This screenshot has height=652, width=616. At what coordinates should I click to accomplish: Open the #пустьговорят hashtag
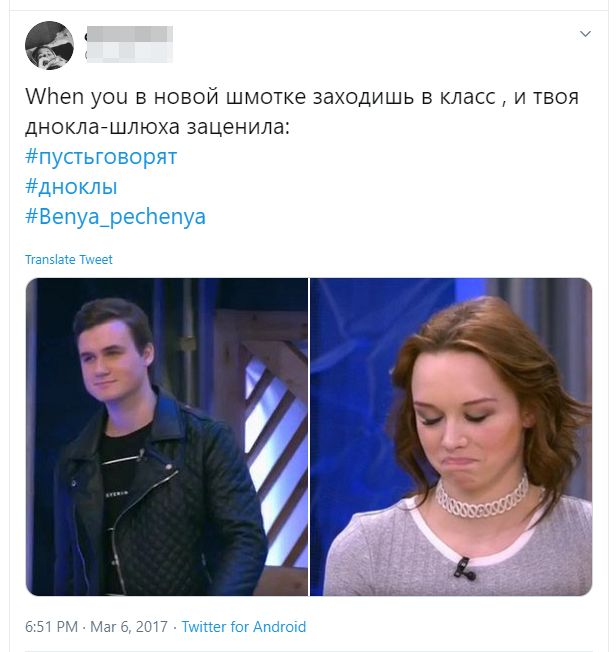click(101, 157)
